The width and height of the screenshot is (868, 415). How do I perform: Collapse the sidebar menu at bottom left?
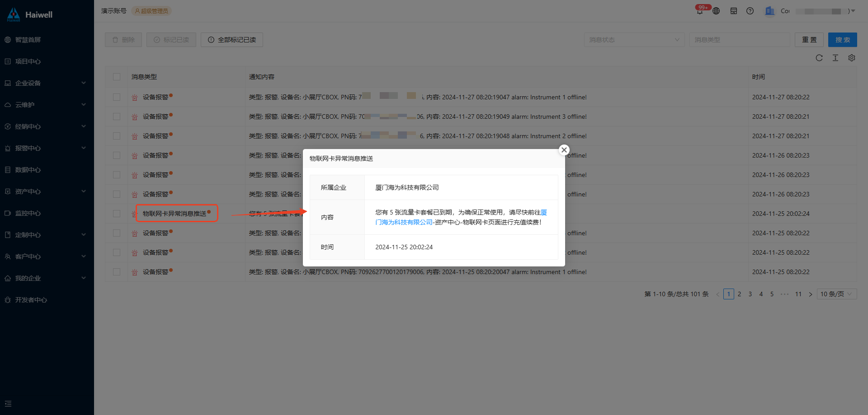[8, 404]
